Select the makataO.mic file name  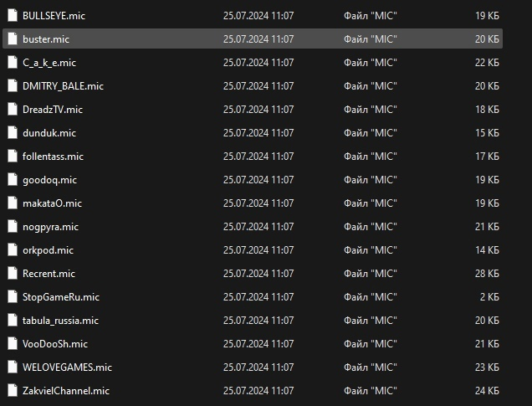[52, 203]
